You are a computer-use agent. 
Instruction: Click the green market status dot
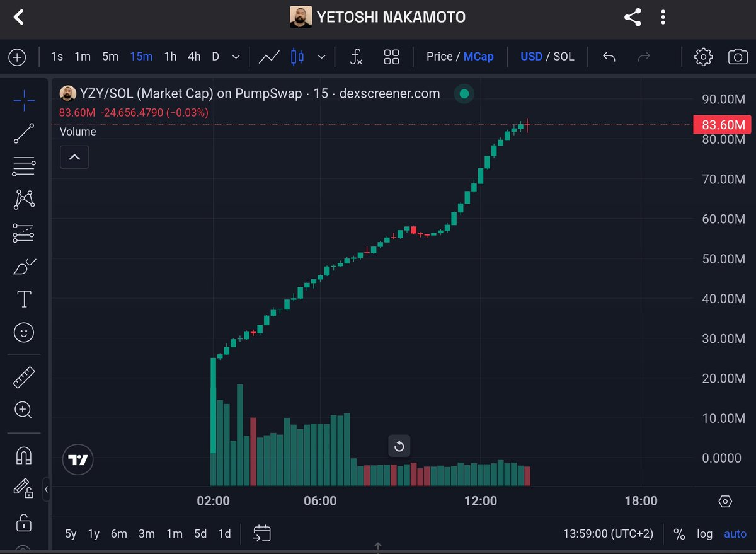coord(464,94)
